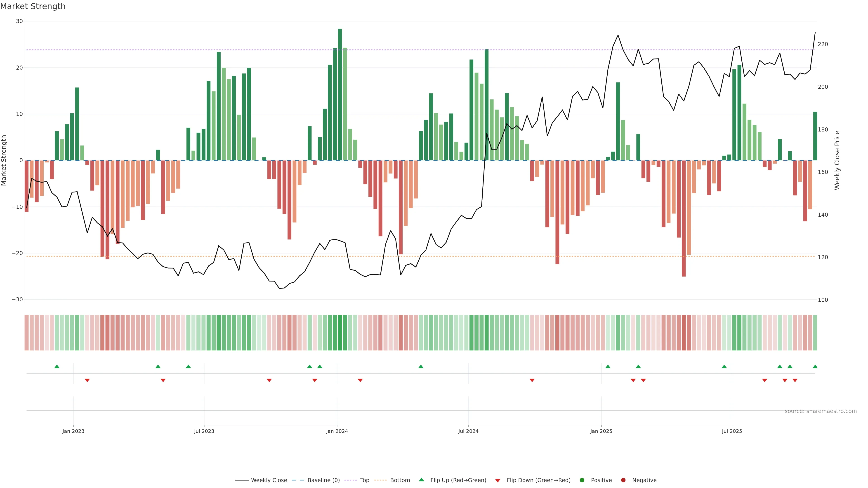
Task: Click the red flip-down triangle after Jan 2024 gridline
Action: coord(360,380)
